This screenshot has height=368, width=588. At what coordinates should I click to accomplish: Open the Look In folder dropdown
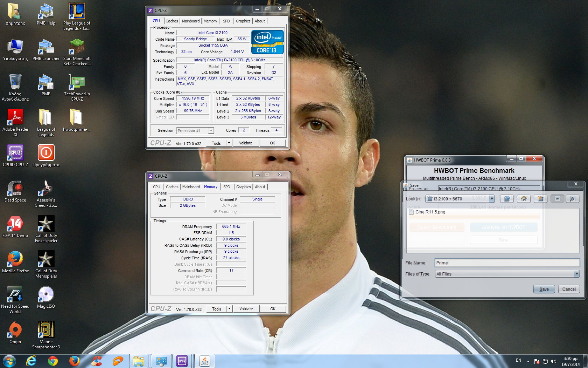coord(492,199)
